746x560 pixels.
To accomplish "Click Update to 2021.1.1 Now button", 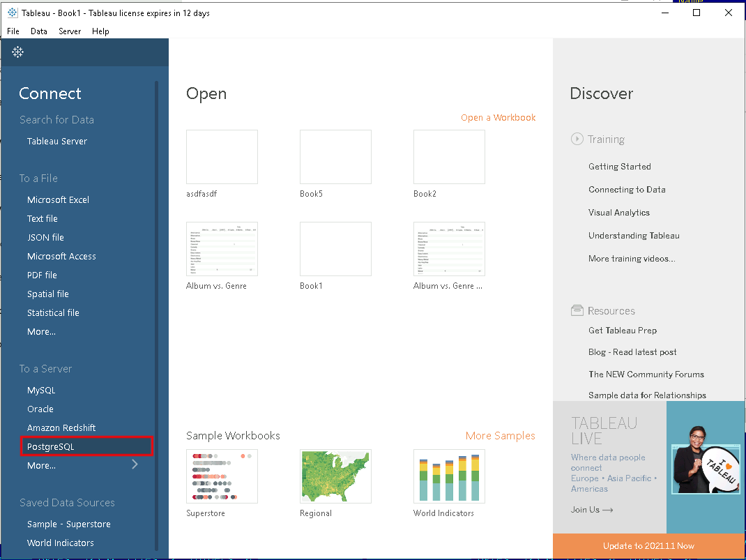I will click(648, 546).
